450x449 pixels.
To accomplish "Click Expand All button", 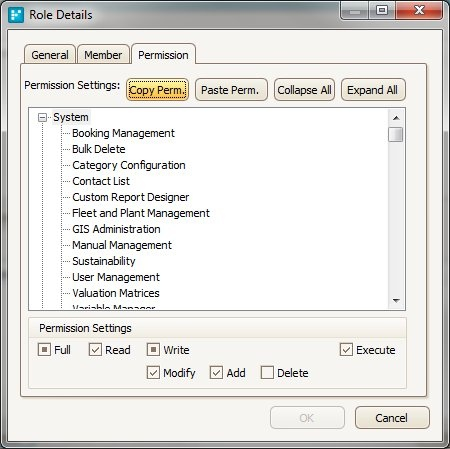I will pos(373,90).
